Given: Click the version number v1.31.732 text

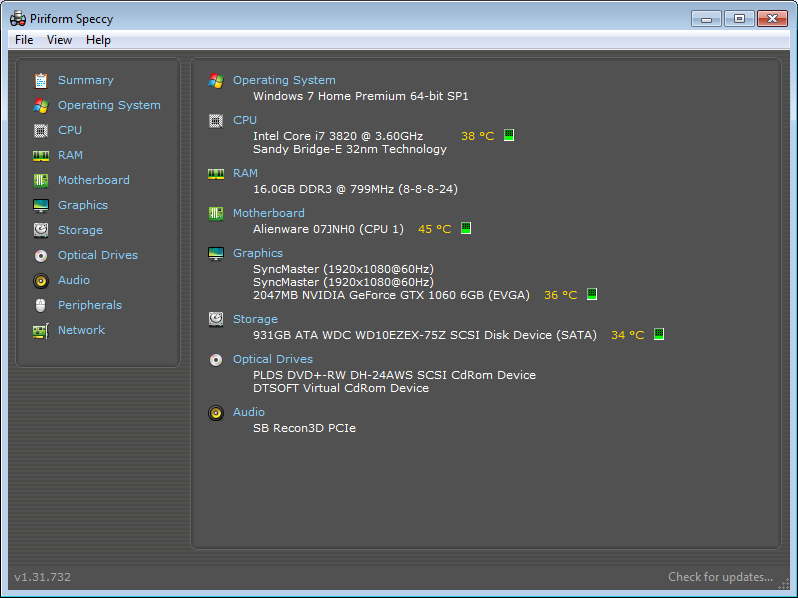Looking at the screenshot, I should (x=42, y=577).
